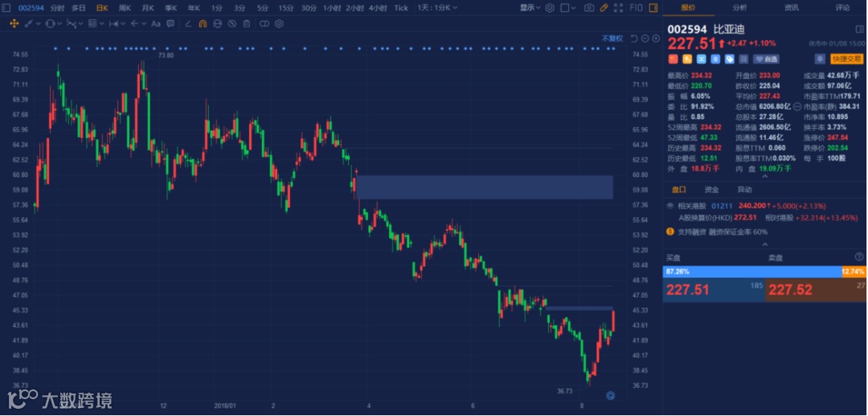Toggle the left sidebar panel icon
868x416 pixels.
click(x=6, y=8)
